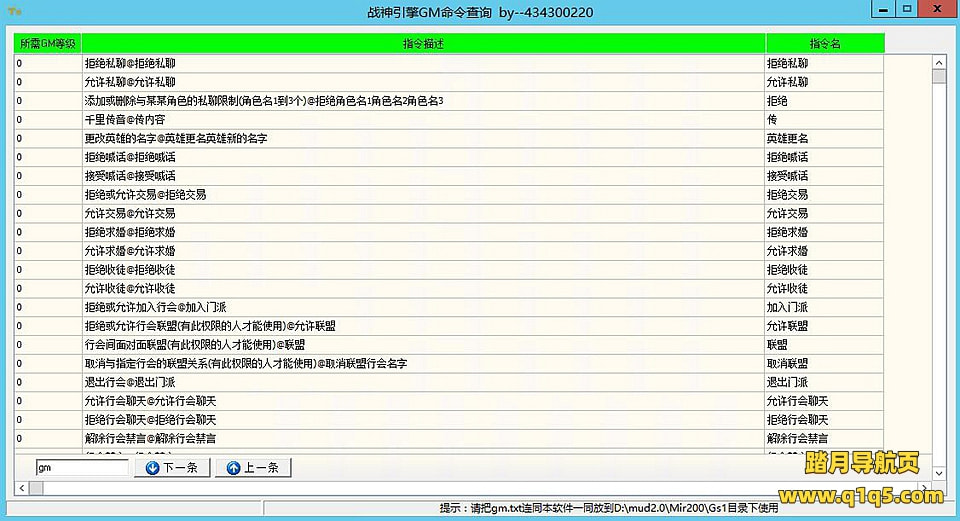Select the 取消联盟 command name cell
This screenshot has height=521, width=960.
click(x=787, y=363)
